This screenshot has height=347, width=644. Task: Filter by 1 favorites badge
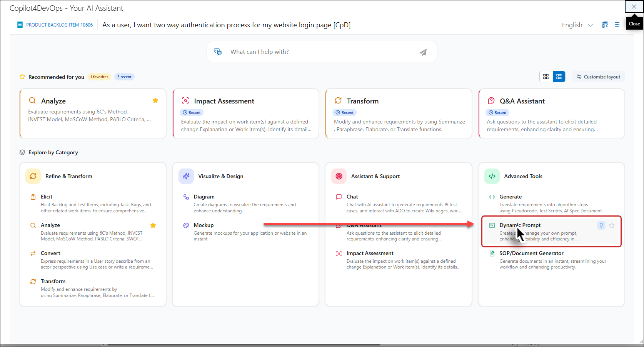point(99,77)
